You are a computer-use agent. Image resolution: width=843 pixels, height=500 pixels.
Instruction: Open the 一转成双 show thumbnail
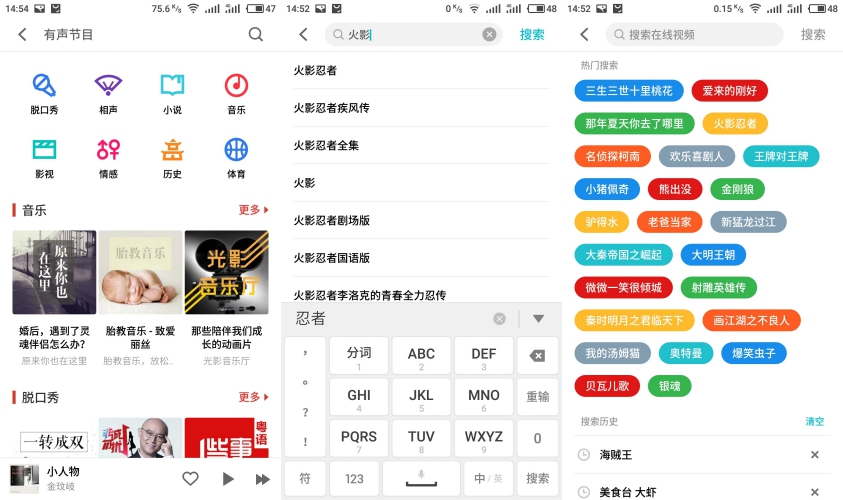[54, 438]
